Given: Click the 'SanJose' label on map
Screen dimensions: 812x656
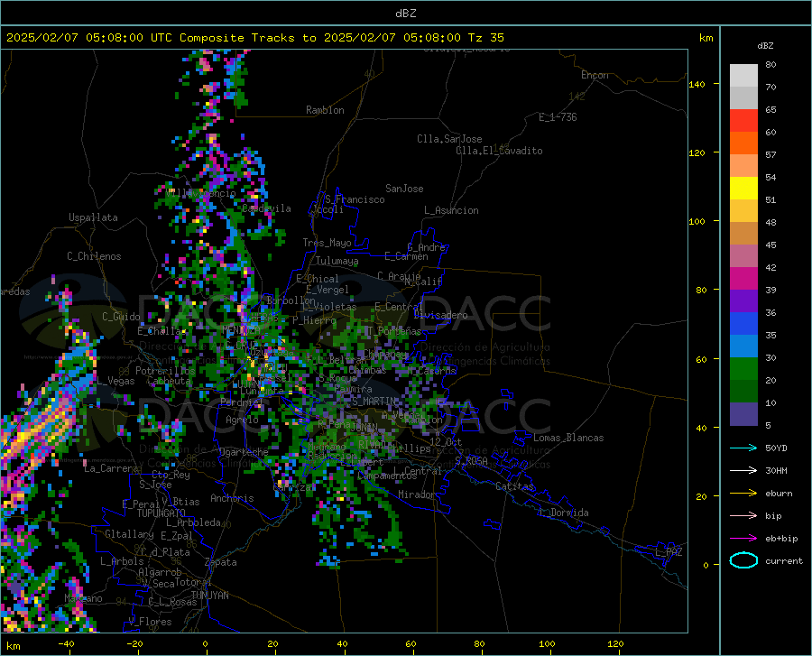Looking at the screenshot, I should tap(404, 189).
